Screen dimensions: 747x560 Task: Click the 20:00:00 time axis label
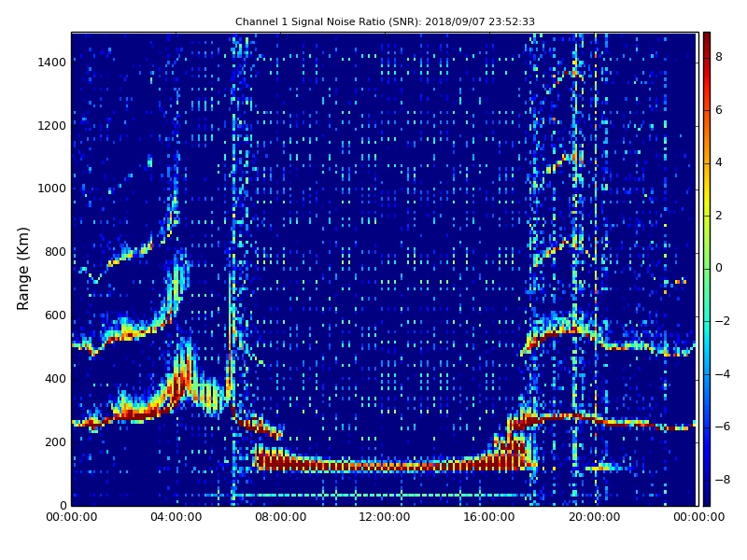(595, 517)
